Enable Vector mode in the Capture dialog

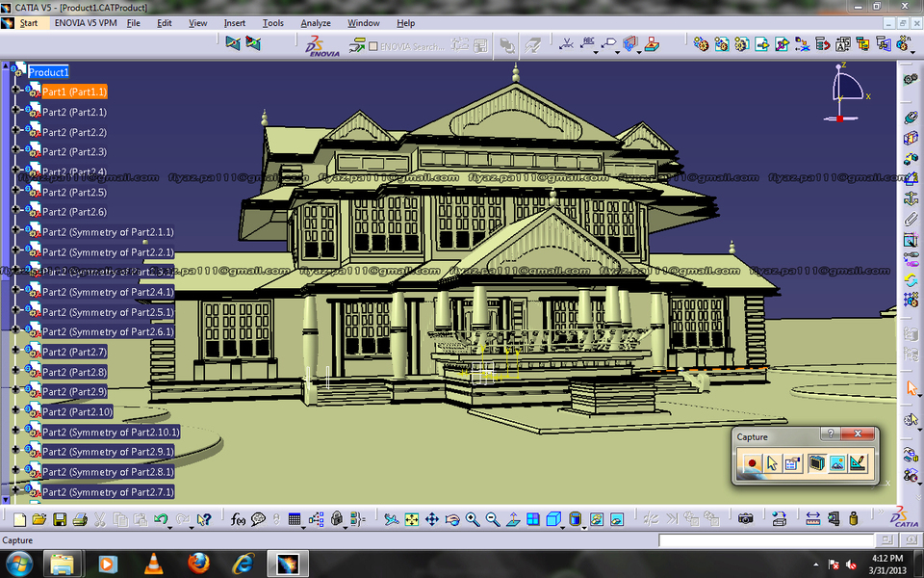click(859, 462)
